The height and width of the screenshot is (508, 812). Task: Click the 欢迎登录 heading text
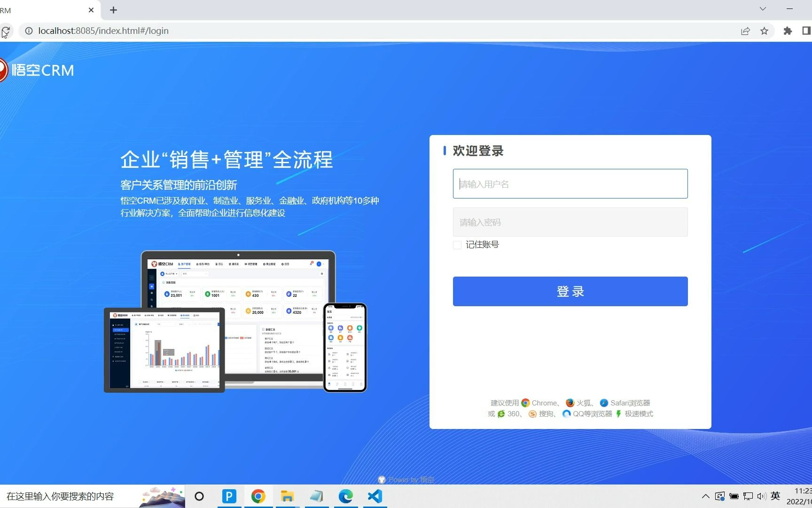(x=478, y=151)
